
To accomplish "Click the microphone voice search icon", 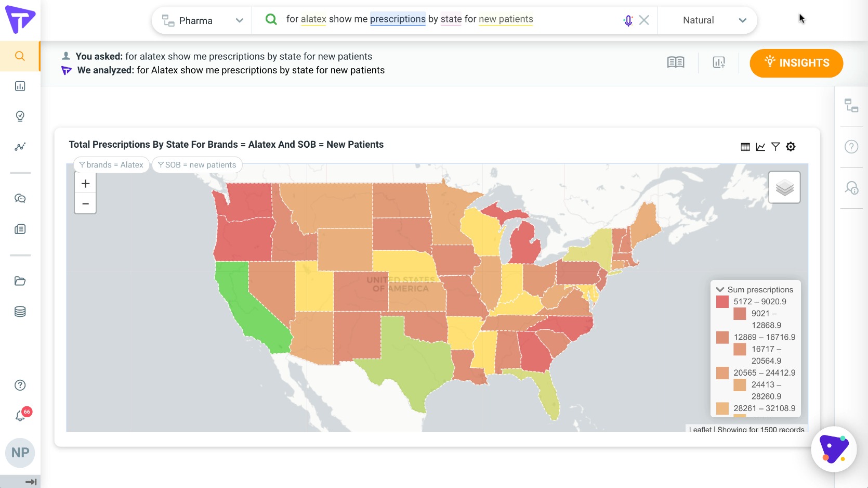I will pos(628,20).
